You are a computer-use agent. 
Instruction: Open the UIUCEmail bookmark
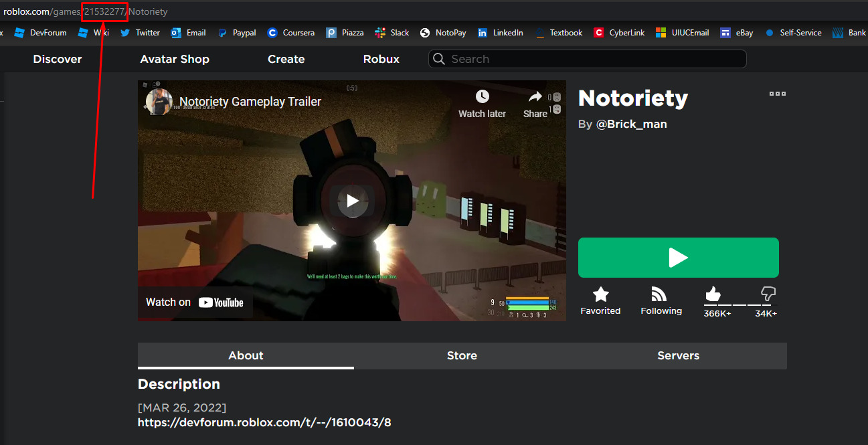point(683,33)
